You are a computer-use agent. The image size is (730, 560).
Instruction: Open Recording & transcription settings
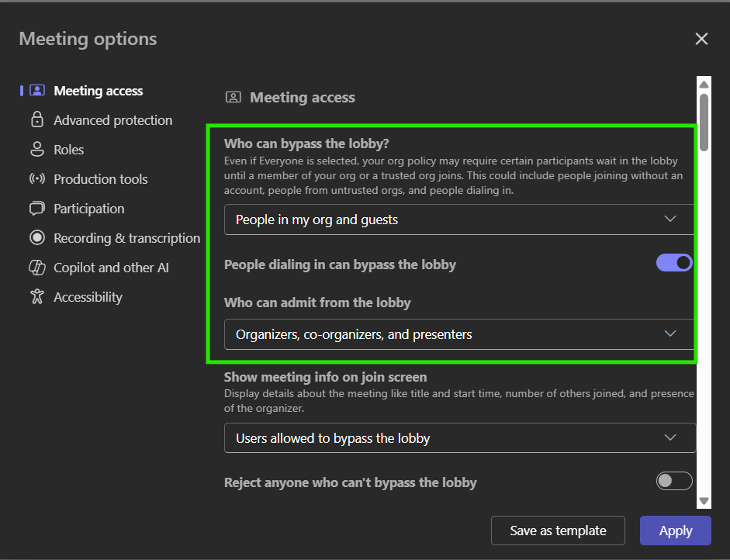pyautogui.click(x=126, y=238)
